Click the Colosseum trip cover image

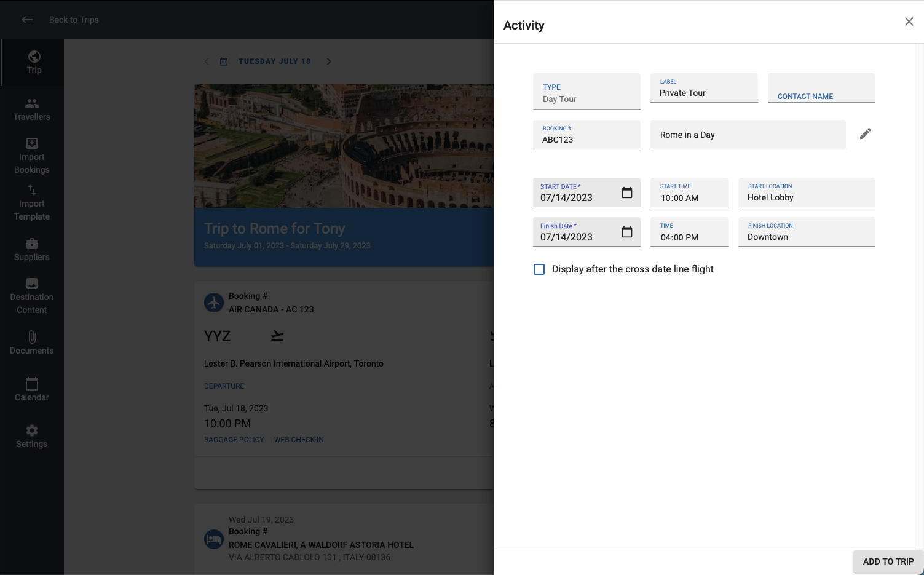tap(344, 146)
